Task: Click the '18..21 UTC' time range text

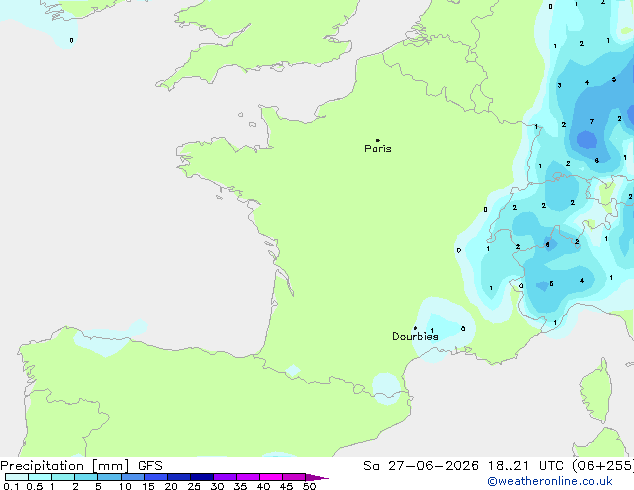Action: (x=528, y=466)
